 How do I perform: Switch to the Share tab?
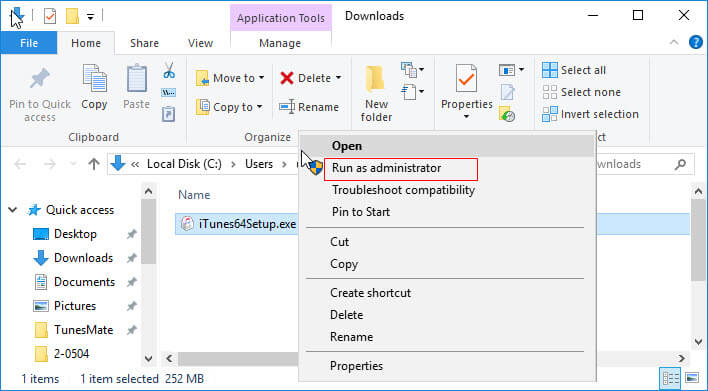pyautogui.click(x=144, y=43)
